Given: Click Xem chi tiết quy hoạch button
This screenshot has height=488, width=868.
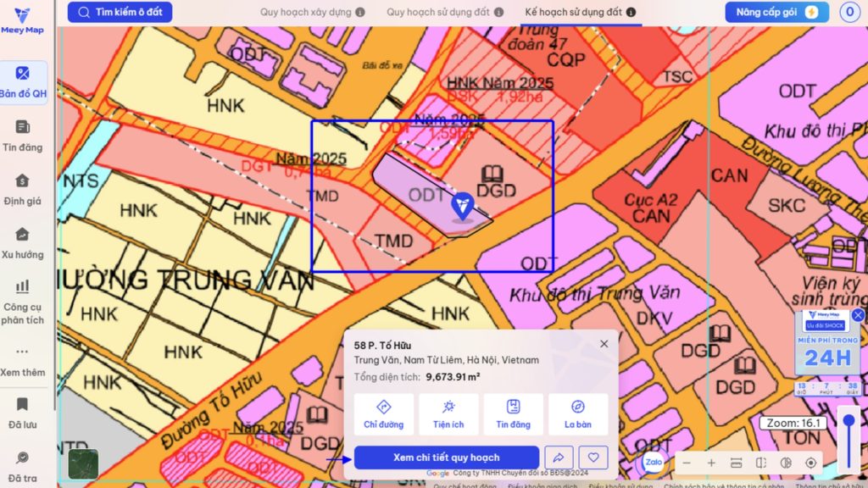Looking at the screenshot, I should [446, 457].
